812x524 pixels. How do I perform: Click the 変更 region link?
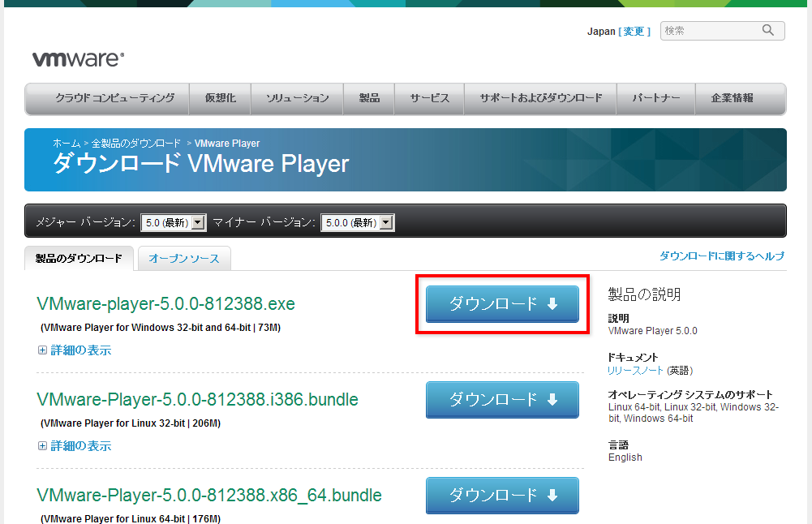pos(634,32)
